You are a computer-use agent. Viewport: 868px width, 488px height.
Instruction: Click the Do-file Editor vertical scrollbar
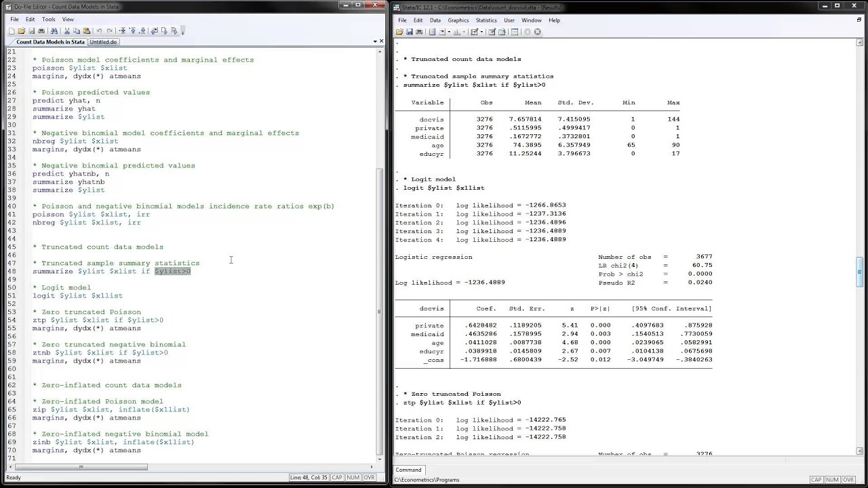coord(380,312)
